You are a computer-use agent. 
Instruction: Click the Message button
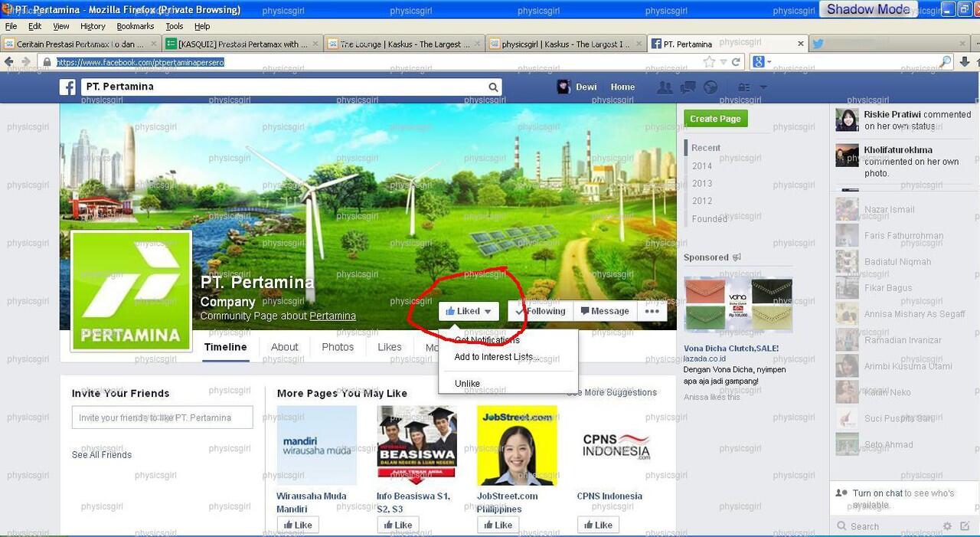[605, 311]
